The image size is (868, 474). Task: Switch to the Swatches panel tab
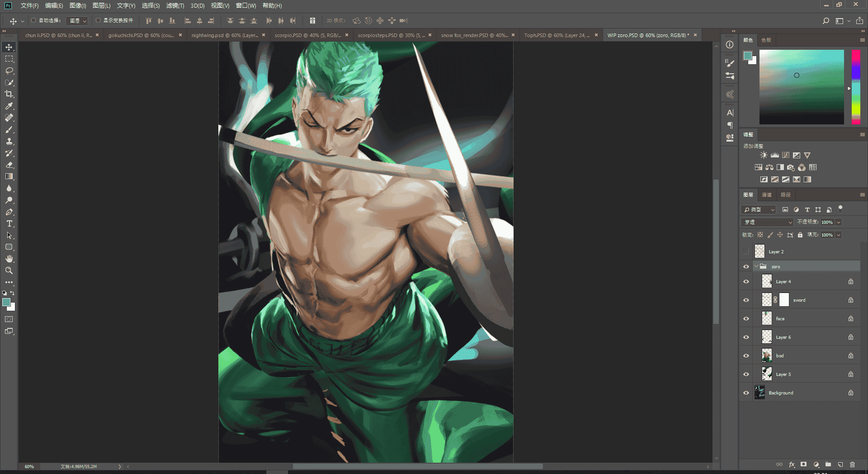tap(766, 40)
